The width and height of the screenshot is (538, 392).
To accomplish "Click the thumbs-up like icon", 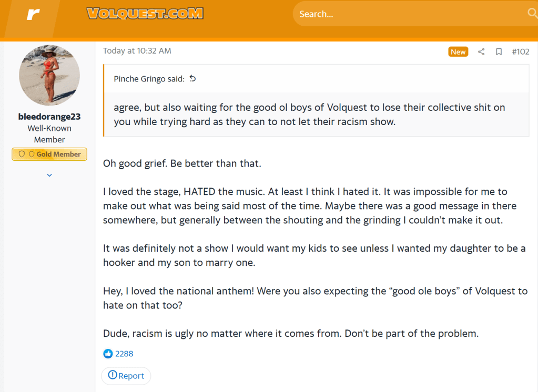I will tap(108, 354).
